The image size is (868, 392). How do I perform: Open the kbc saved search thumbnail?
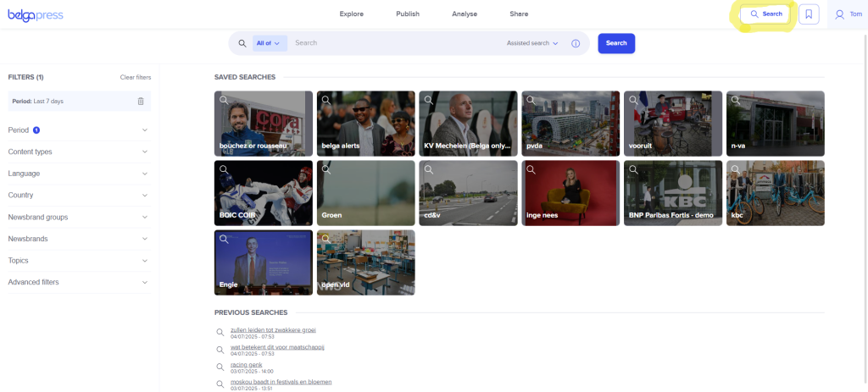pos(776,193)
